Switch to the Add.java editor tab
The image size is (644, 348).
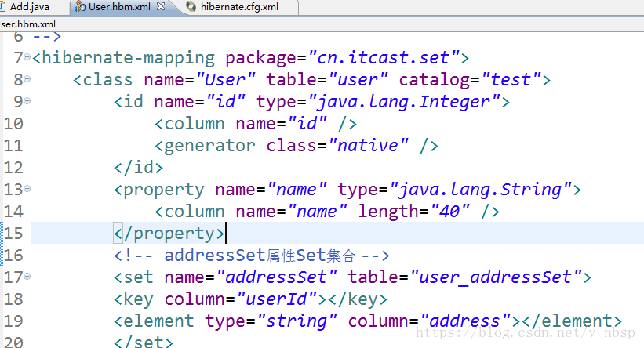(x=29, y=7)
